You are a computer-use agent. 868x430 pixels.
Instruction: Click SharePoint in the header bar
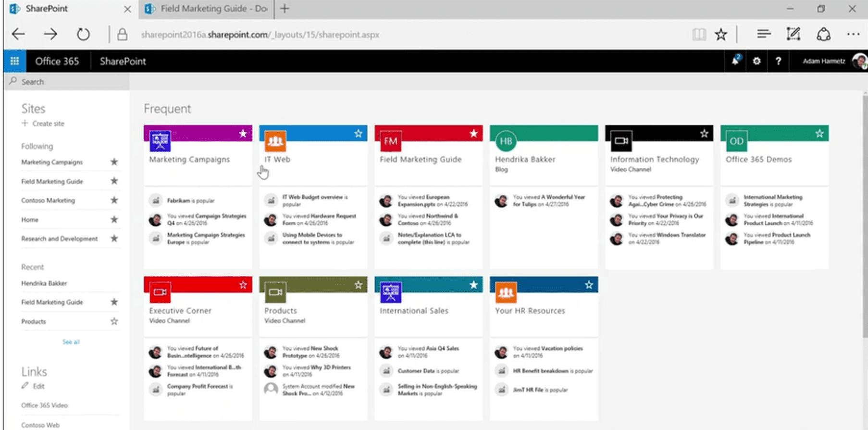pyautogui.click(x=123, y=61)
